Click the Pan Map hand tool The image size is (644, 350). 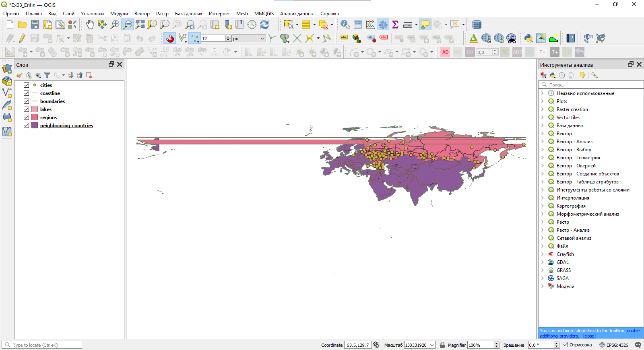90,25
